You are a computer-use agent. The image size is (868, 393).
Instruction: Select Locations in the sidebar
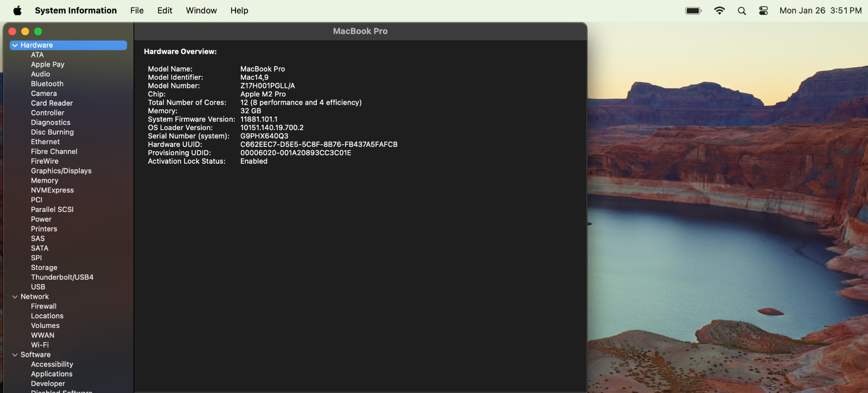[x=47, y=317]
